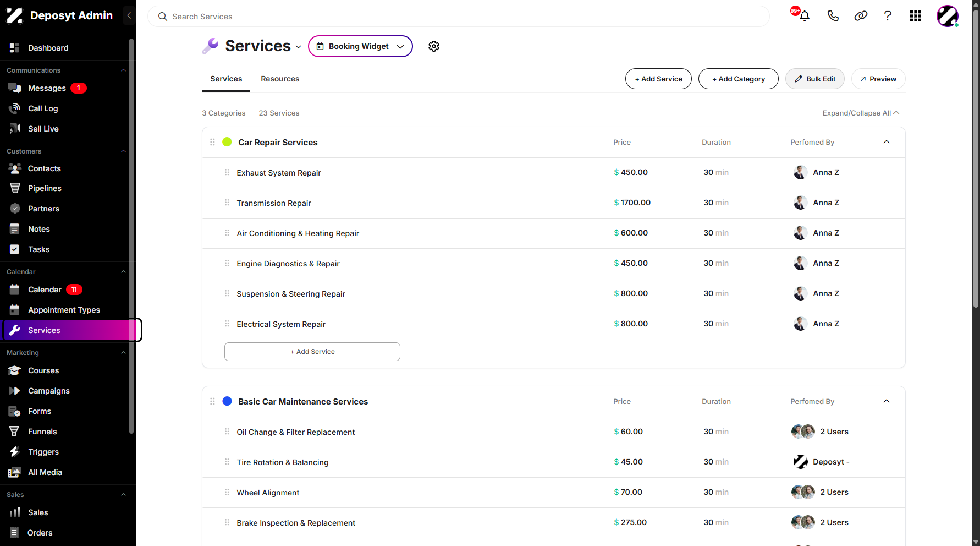Click Car Repair Services green color dot
This screenshot has height=546, width=980.
(x=227, y=142)
